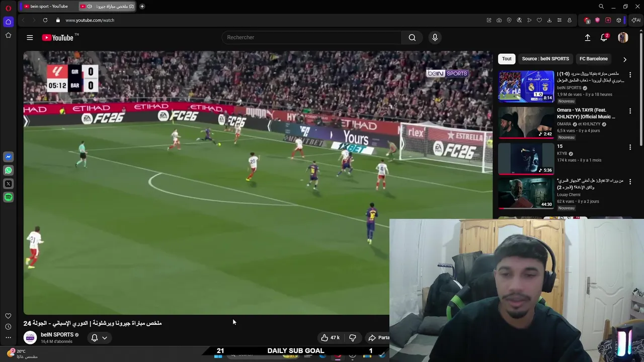Click the page edit/notes icon in toolbar
The image size is (644, 362).
[489, 20]
